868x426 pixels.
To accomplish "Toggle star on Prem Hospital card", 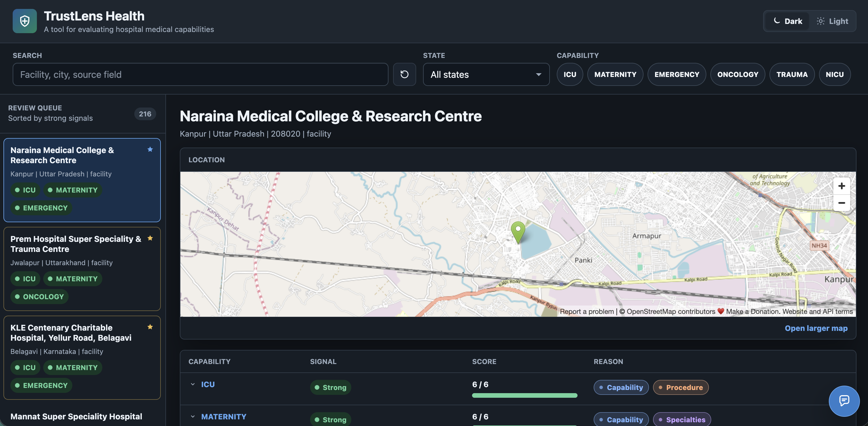I will [x=150, y=238].
